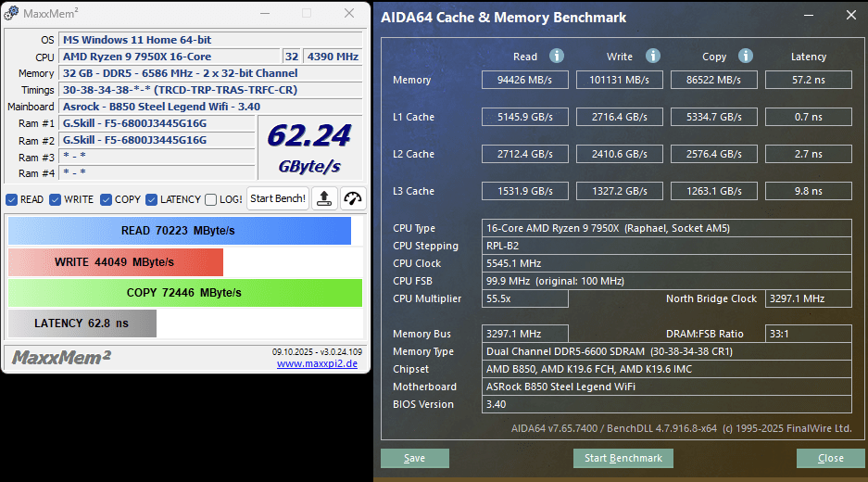Image resolution: width=868 pixels, height=482 pixels.
Task: Open the Read info icon in AIDA64
Action: click(x=557, y=56)
